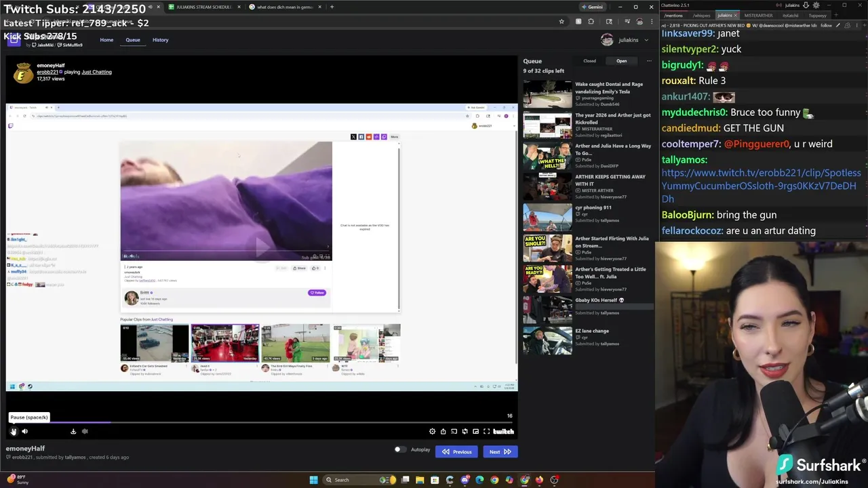The height and width of the screenshot is (488, 868).
Task: Download the clip using the download icon
Action: [x=73, y=431]
